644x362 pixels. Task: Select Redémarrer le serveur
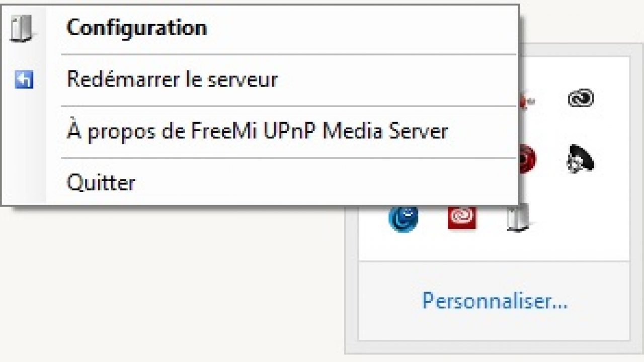point(172,80)
